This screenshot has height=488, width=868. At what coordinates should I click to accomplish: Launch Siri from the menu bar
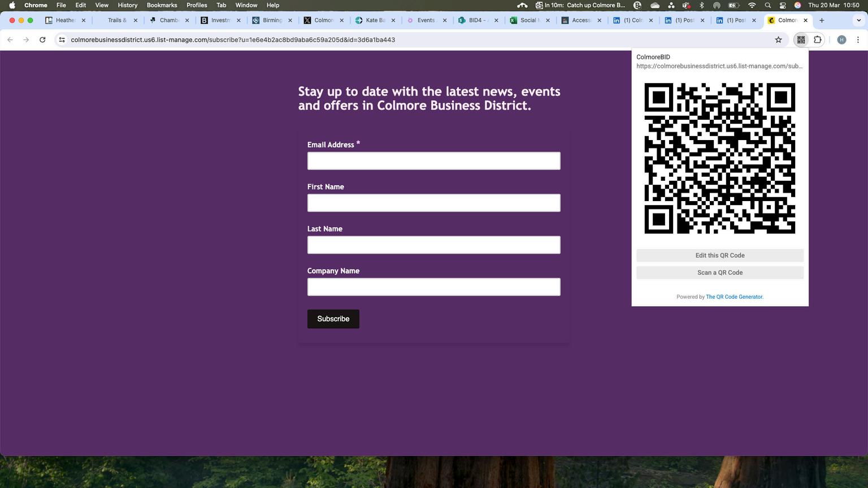(797, 5)
